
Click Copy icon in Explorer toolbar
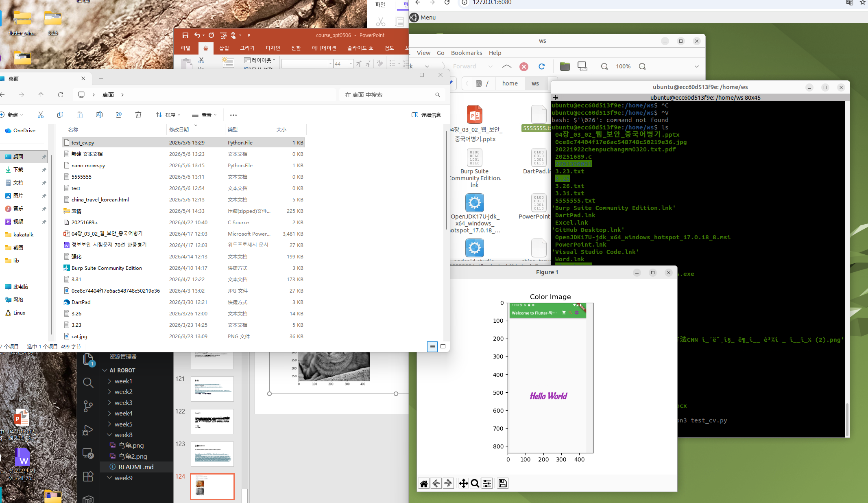click(x=60, y=115)
